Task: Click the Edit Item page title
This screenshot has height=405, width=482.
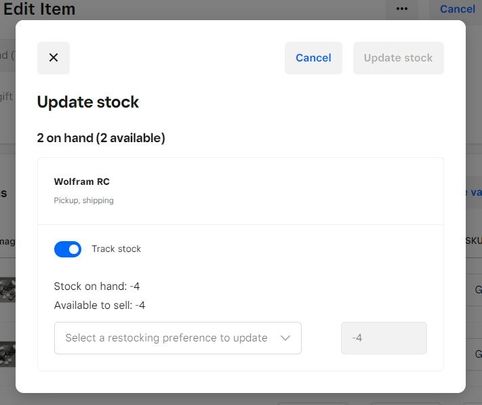Action: [39, 9]
